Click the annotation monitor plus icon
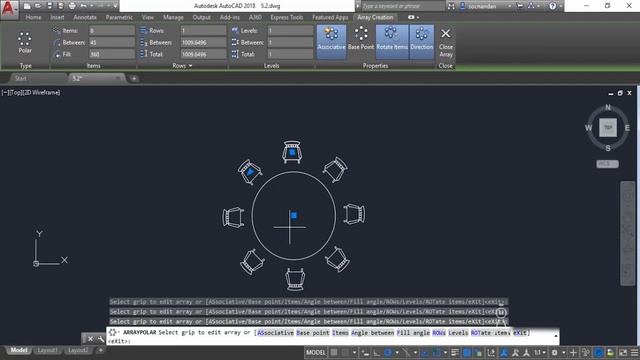The width and height of the screenshot is (640, 360). point(573,352)
